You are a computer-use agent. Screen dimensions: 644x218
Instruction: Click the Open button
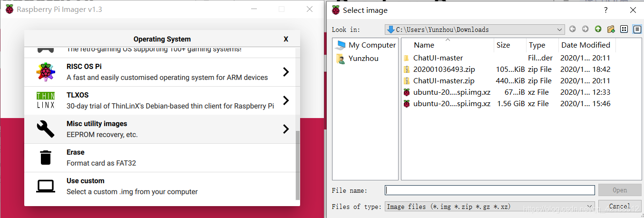620,190
